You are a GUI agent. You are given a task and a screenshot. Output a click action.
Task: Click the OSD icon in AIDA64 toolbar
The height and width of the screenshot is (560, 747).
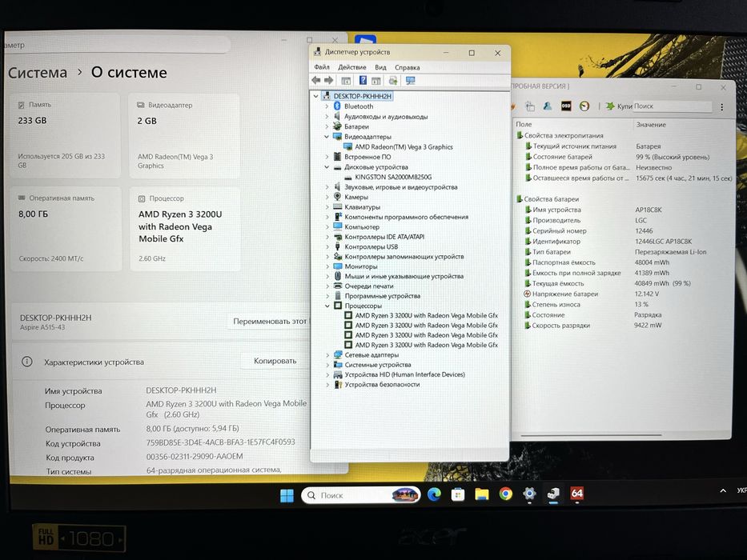[566, 106]
